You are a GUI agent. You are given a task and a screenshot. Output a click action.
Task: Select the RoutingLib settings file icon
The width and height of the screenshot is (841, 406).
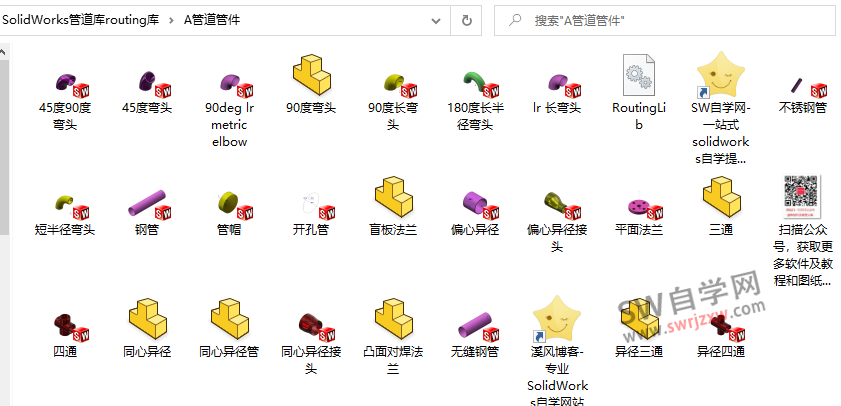pyautogui.click(x=638, y=75)
